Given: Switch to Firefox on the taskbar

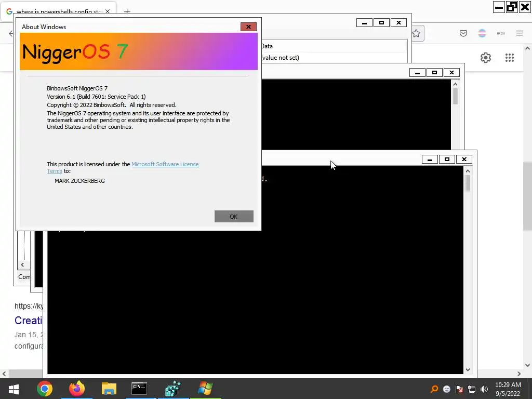Looking at the screenshot, I should 77,389.
